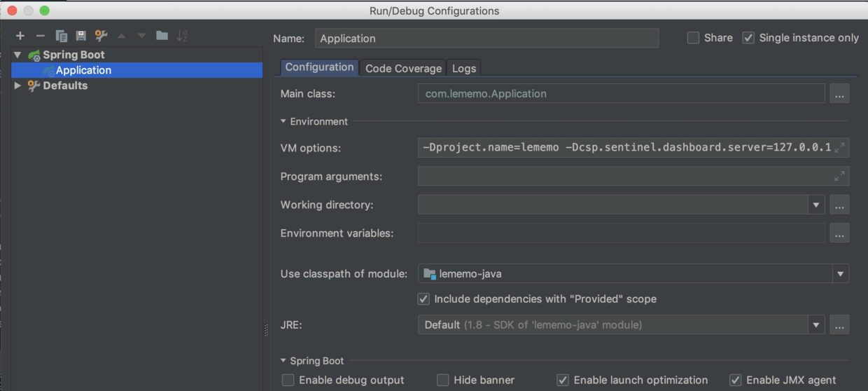Check Enable debug output

tap(288, 380)
